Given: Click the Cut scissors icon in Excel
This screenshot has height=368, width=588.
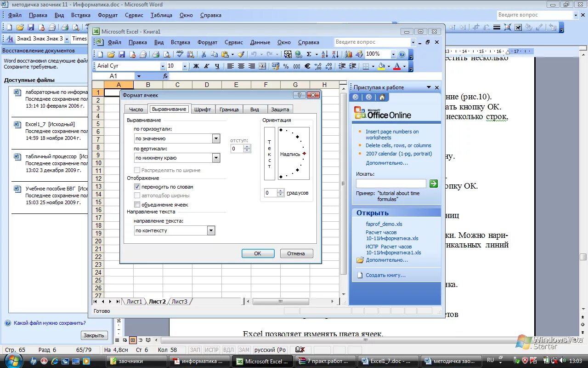Looking at the screenshot, I should point(204,54).
